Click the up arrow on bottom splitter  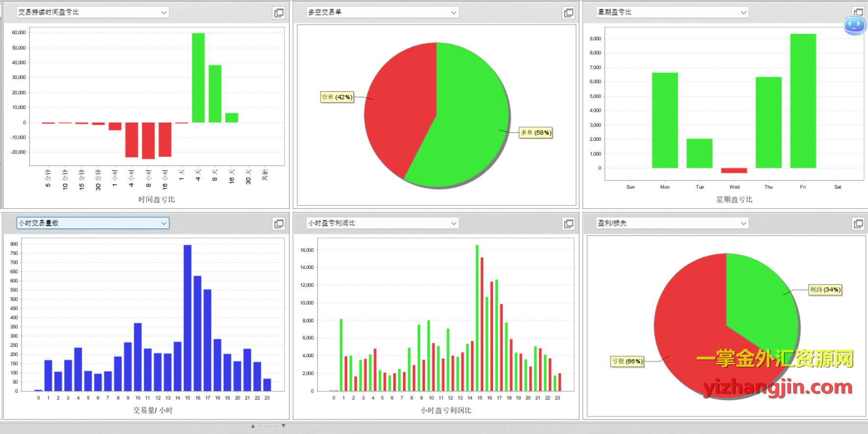click(x=253, y=426)
